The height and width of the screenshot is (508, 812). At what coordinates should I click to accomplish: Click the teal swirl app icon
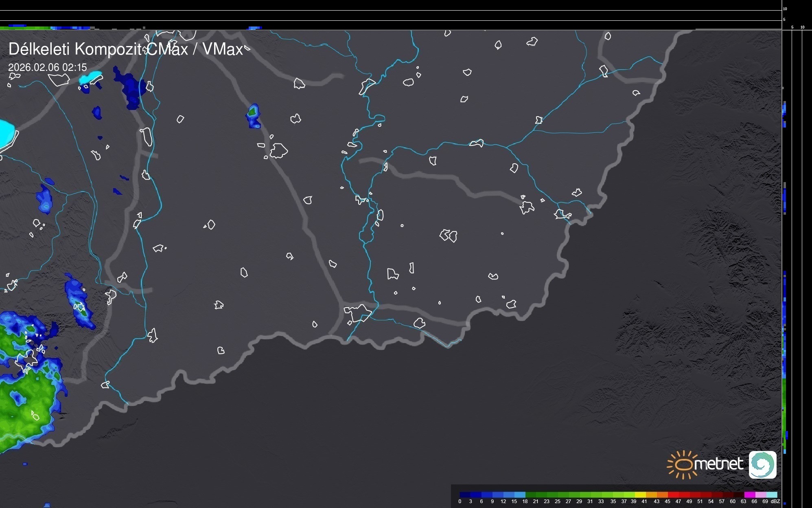click(762, 464)
